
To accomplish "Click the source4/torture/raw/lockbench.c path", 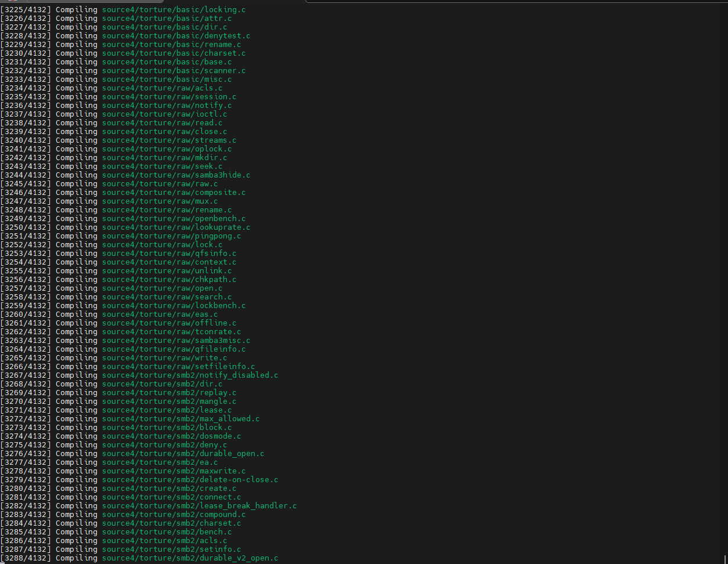I will [x=174, y=306].
